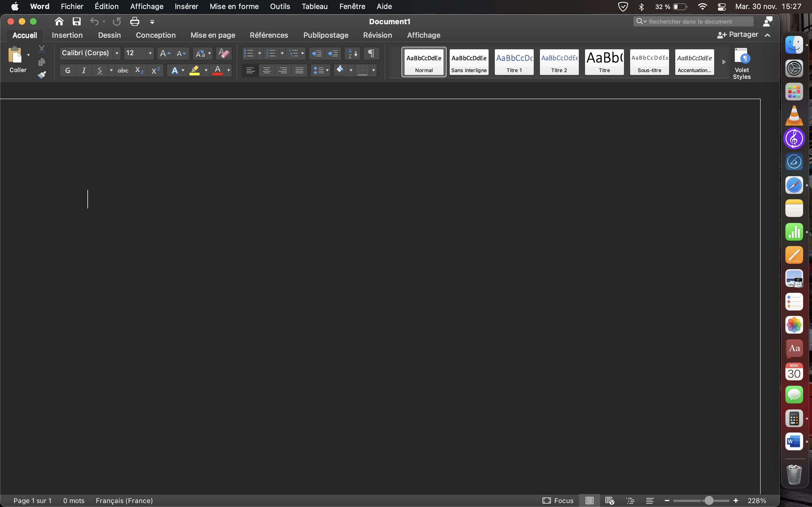812x507 pixels.
Task: Click the clear formatting eraser icon
Action: click(x=224, y=53)
